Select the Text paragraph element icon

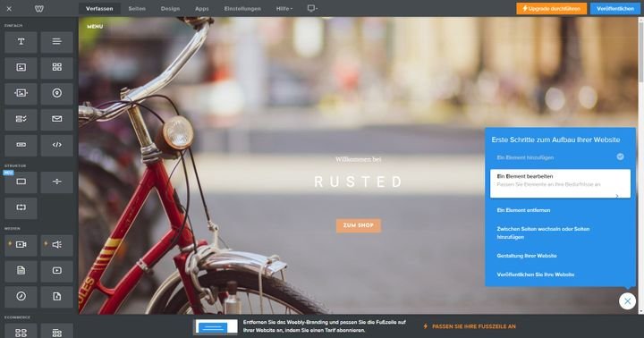tap(56, 42)
